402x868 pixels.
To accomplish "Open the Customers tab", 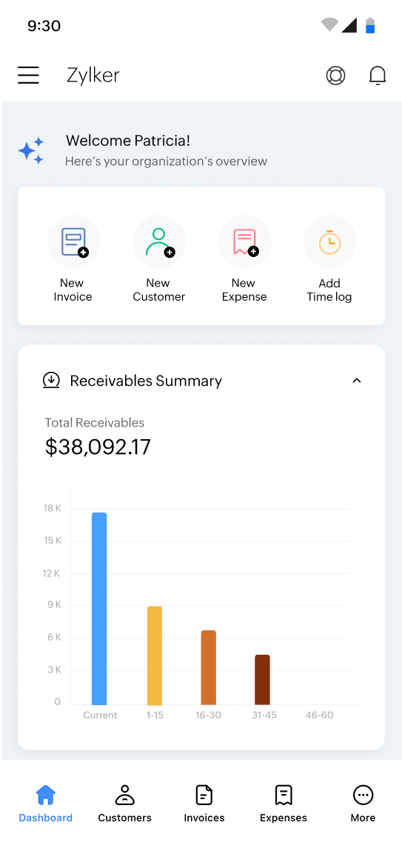I will point(124,803).
